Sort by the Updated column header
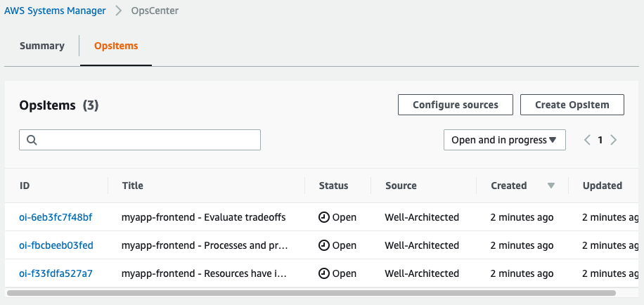Viewport: 644px width, 305px height. (x=602, y=186)
